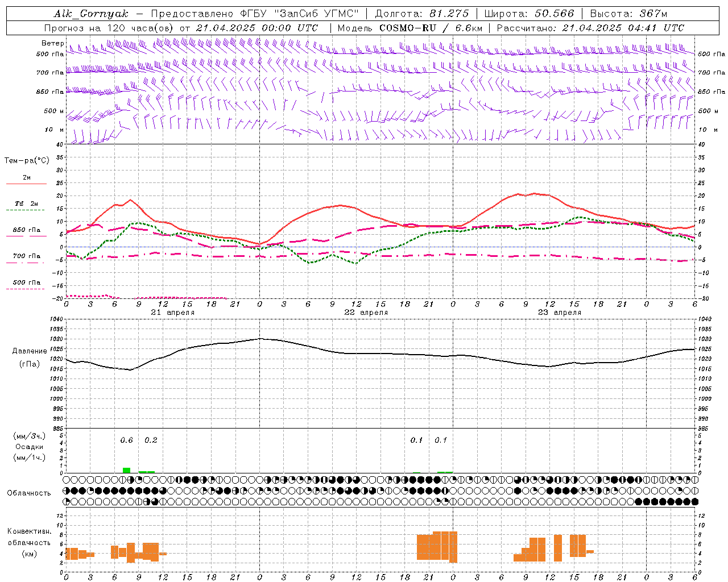The height and width of the screenshot is (582, 728).
Task: Click the dotted 500 гПа temperature legend line
Action: pos(26,289)
